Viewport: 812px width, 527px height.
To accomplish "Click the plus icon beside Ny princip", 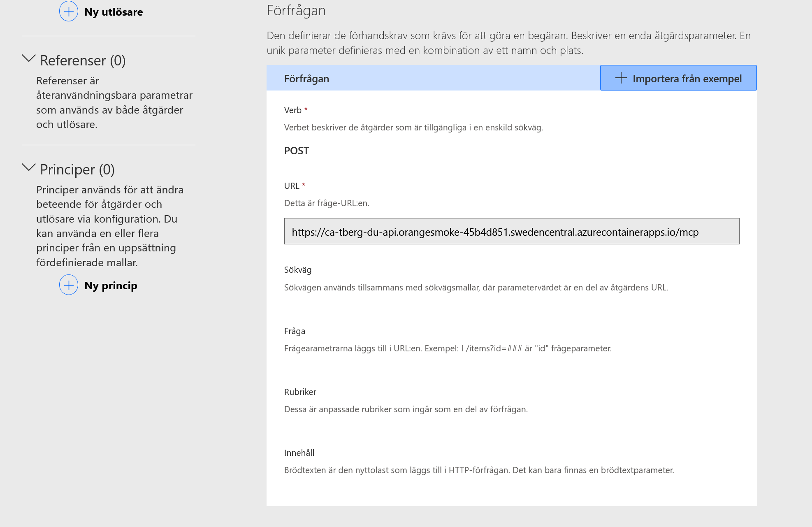I will 69,285.
